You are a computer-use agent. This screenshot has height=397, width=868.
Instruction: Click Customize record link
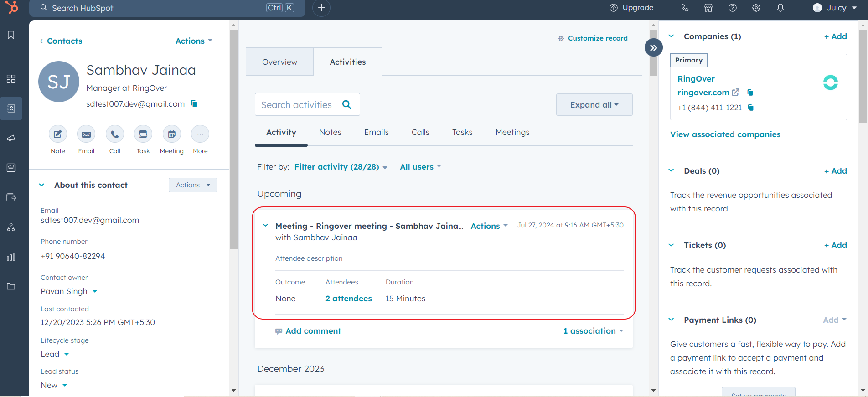tap(593, 38)
